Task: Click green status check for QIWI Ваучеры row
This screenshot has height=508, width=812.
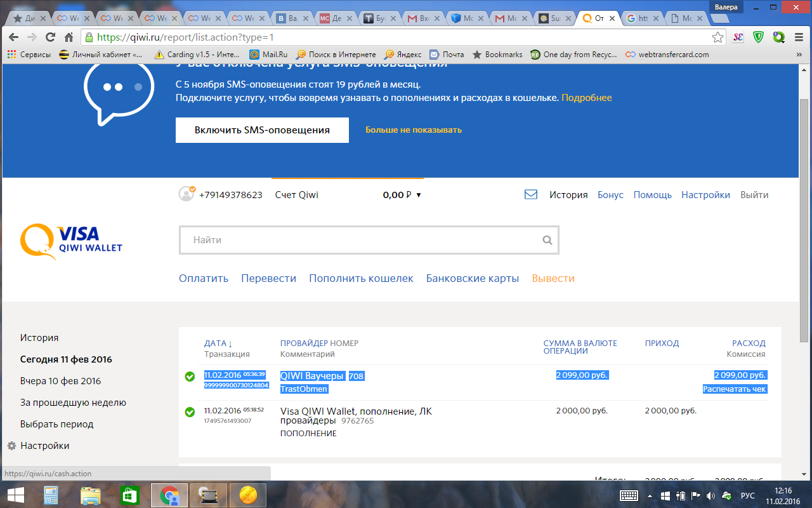Action: coord(190,377)
